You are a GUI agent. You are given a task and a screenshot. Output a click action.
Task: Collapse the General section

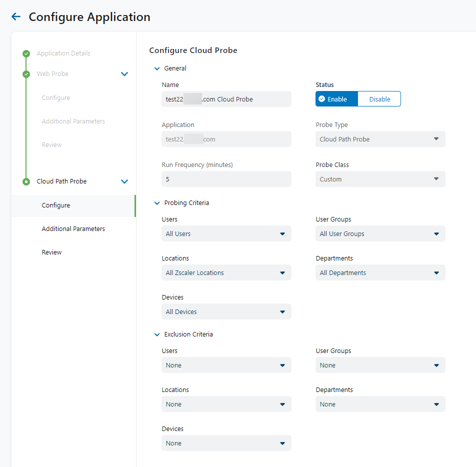[157, 68]
